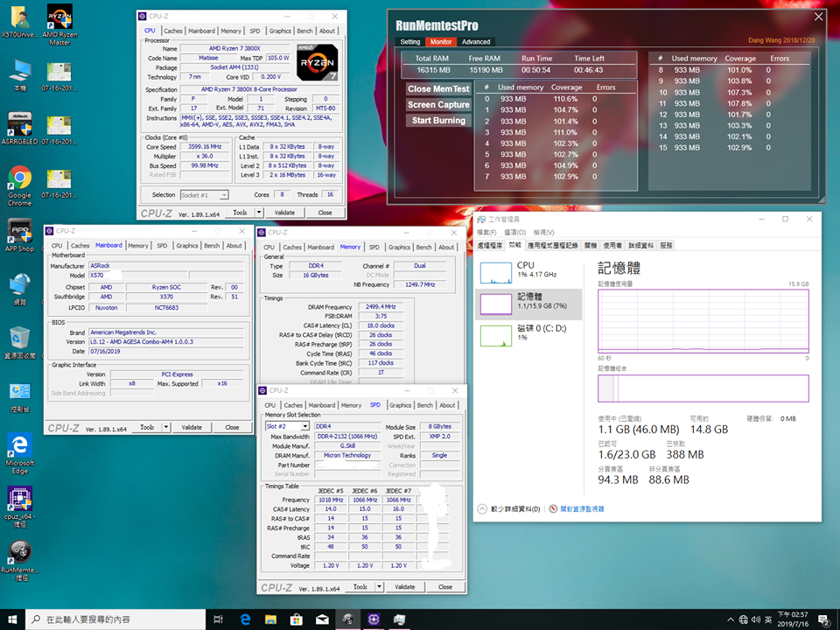Open the Recycle Bin desktop icon
Screen dimensions: 840x630
[20, 343]
